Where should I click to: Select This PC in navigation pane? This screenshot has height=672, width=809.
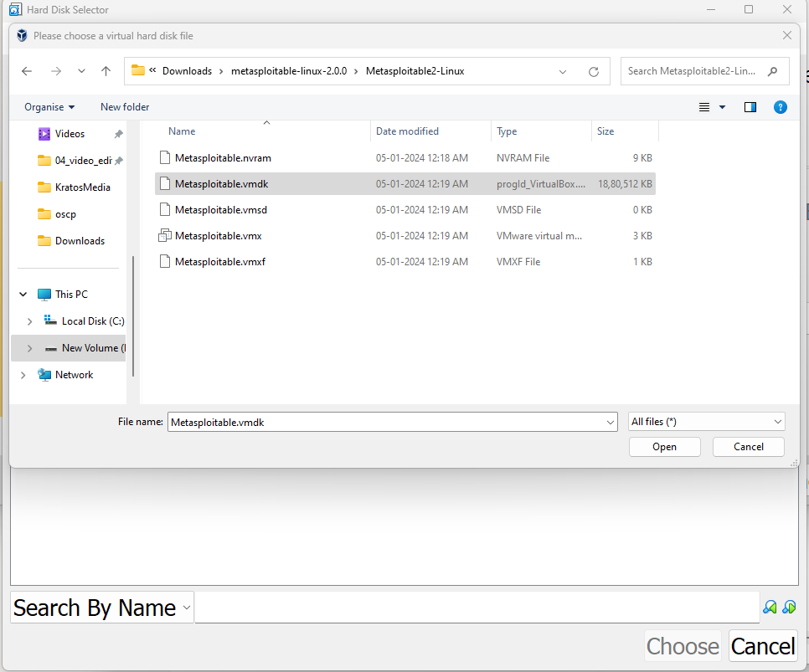point(63,295)
